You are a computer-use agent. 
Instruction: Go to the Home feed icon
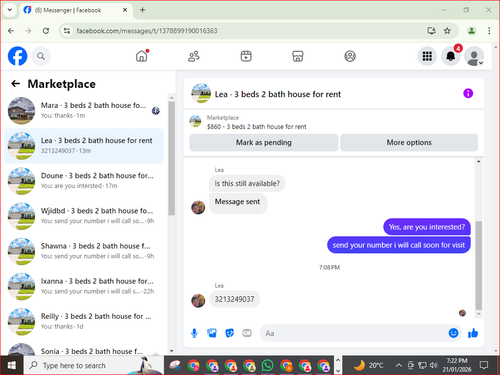pos(142,56)
